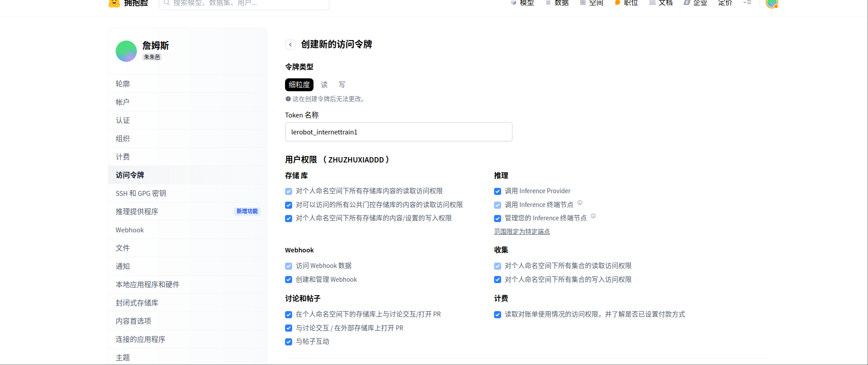Toggle 调用 Inference 终端节点 checkbox
The height and width of the screenshot is (365, 868).
(x=498, y=205)
